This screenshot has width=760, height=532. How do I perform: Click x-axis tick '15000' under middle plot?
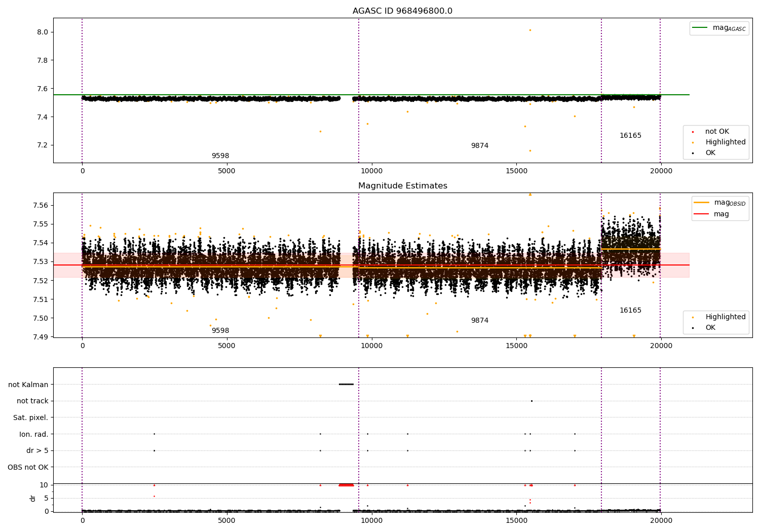click(516, 346)
